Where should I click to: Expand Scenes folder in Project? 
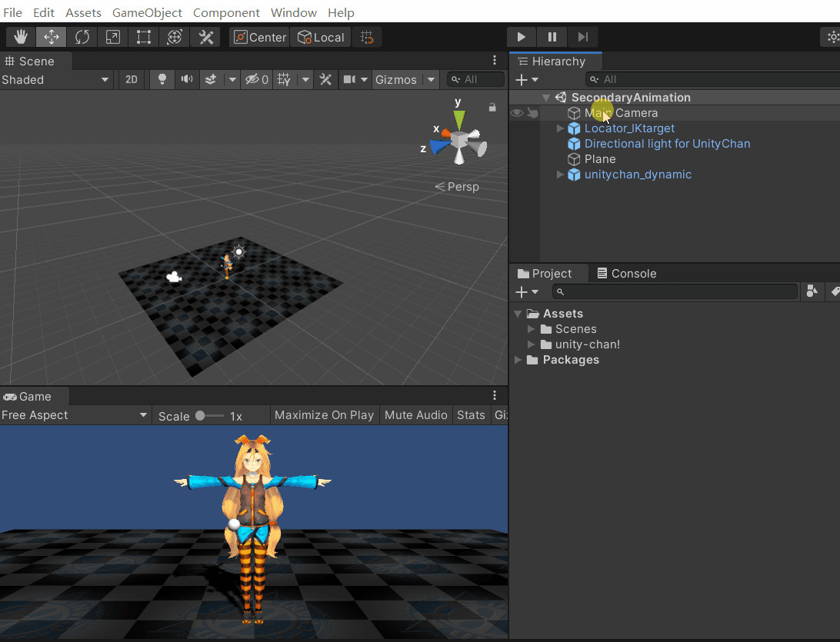click(531, 329)
